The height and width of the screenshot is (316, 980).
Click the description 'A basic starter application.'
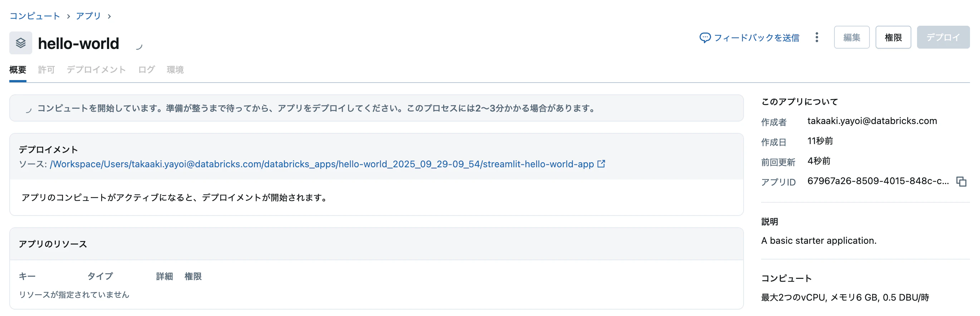click(818, 241)
